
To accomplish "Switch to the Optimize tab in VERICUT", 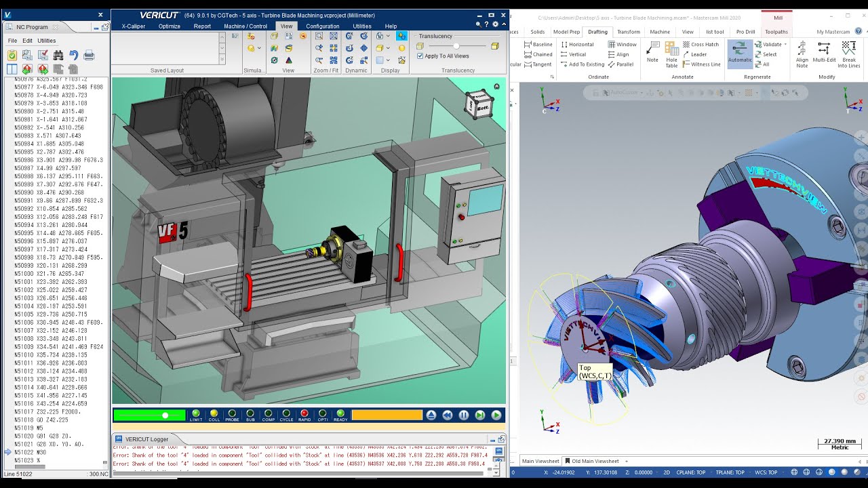I will [170, 26].
